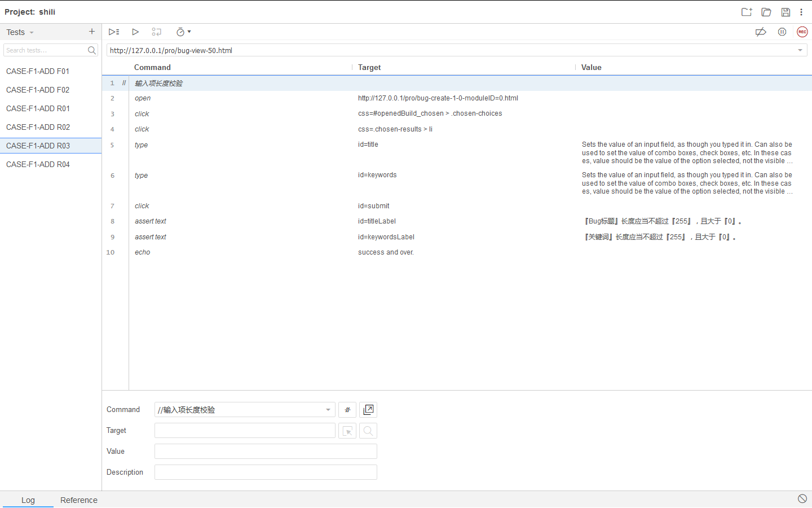Save the shili project
Viewport: 812px width, 508px height.
tap(785, 11)
